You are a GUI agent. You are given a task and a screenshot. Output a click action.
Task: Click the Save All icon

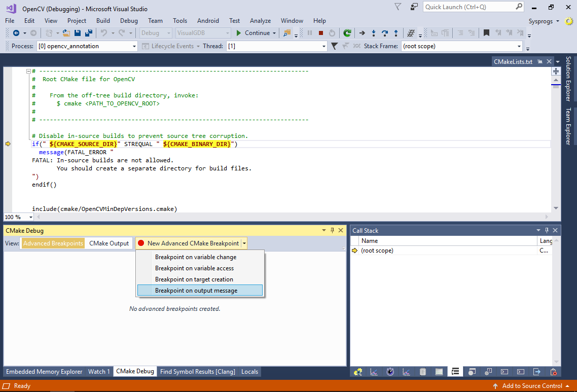(x=89, y=33)
